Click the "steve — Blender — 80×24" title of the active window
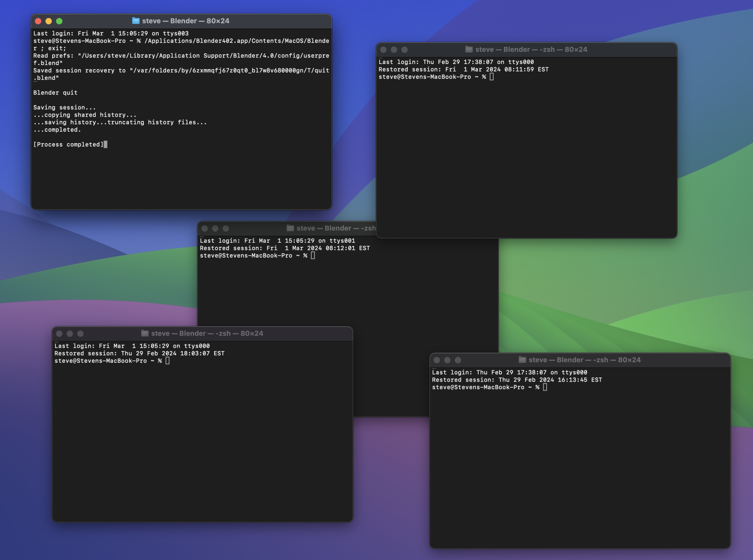 click(x=186, y=21)
